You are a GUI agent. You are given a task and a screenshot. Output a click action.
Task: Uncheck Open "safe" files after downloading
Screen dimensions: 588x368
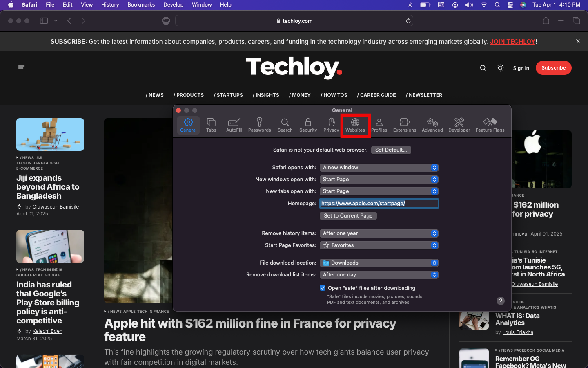click(x=323, y=288)
